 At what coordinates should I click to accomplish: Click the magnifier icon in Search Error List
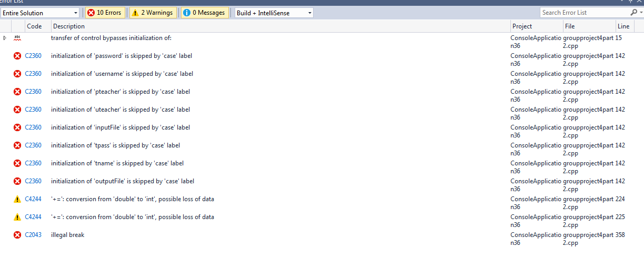[633, 13]
